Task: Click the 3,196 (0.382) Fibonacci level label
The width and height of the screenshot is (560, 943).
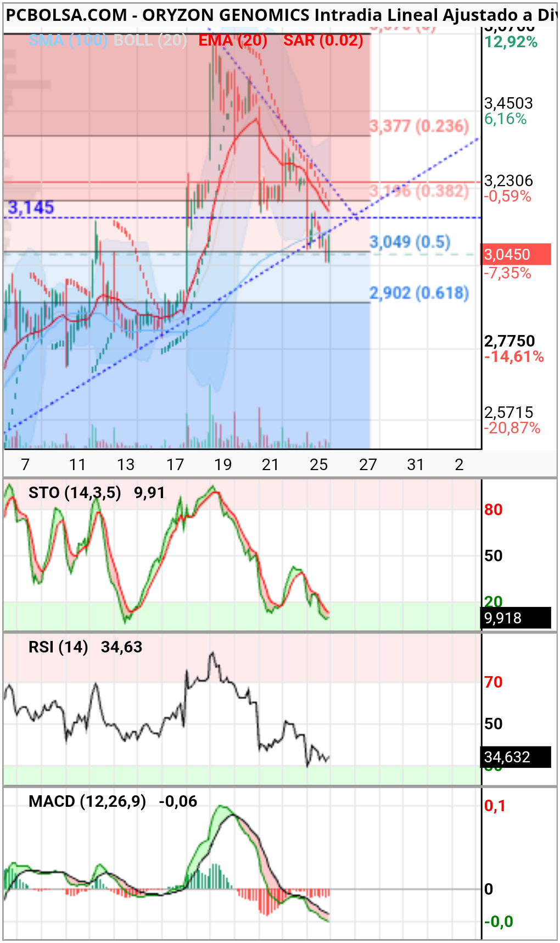Action: [x=419, y=191]
